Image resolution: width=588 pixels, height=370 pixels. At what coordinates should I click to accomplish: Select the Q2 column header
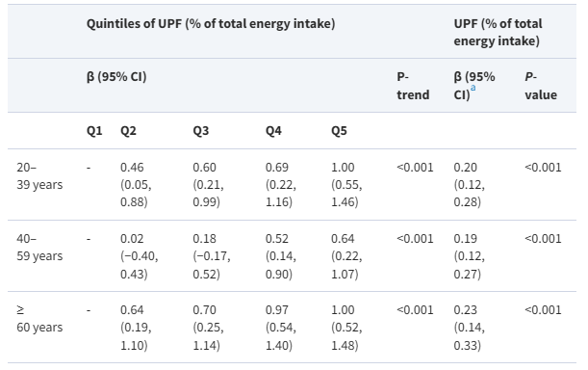(x=128, y=131)
